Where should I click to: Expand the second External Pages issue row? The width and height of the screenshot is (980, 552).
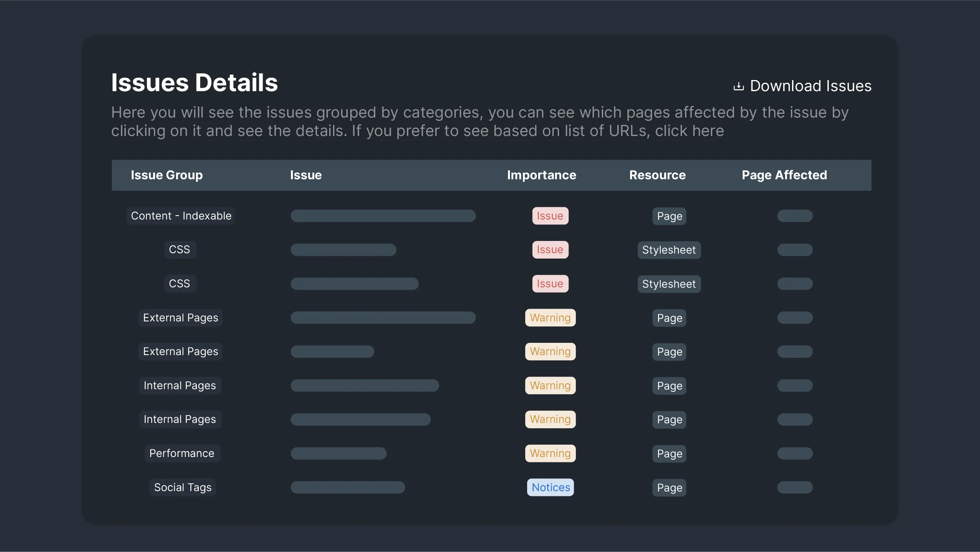click(332, 351)
